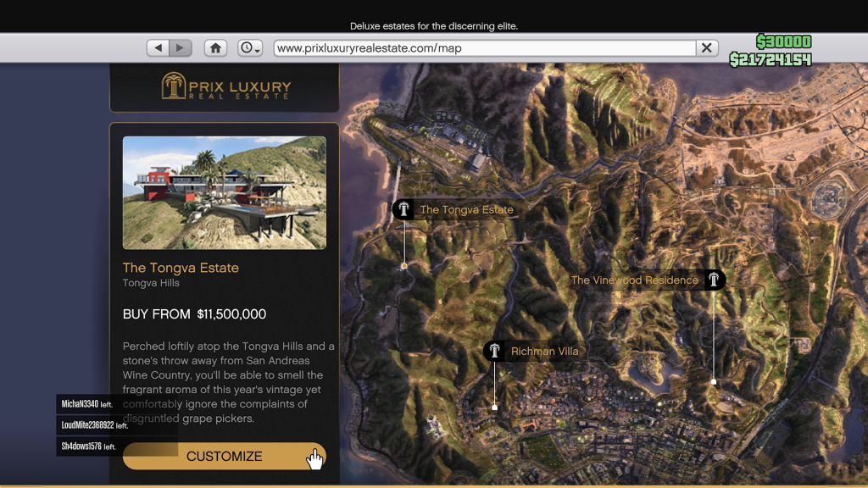868x488 pixels.
Task: Click The Tongva Estate heading in side panel
Action: [181, 268]
